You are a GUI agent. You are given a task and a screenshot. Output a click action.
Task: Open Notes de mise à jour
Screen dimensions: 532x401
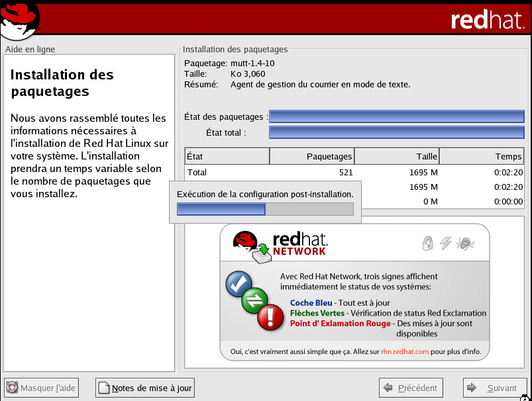(x=145, y=388)
